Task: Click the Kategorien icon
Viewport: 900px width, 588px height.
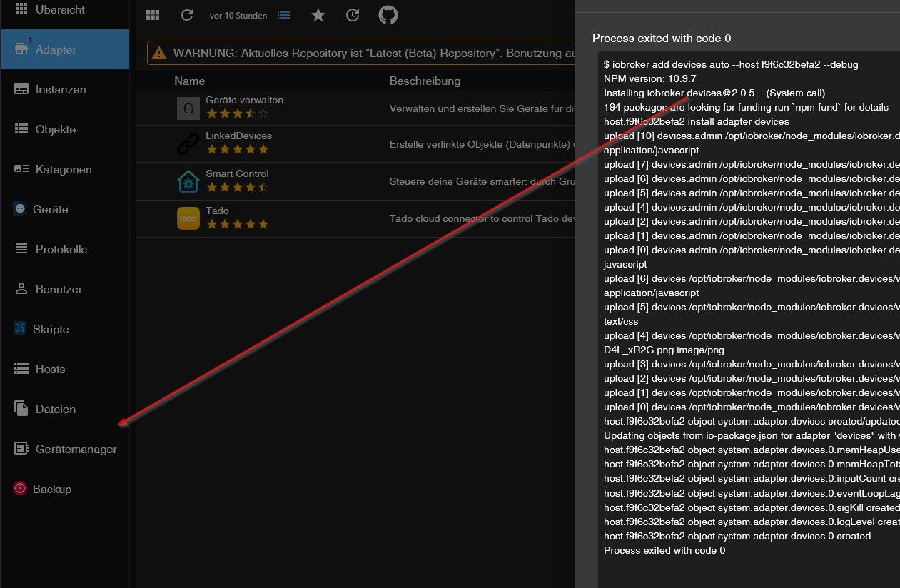Action: 21,169
